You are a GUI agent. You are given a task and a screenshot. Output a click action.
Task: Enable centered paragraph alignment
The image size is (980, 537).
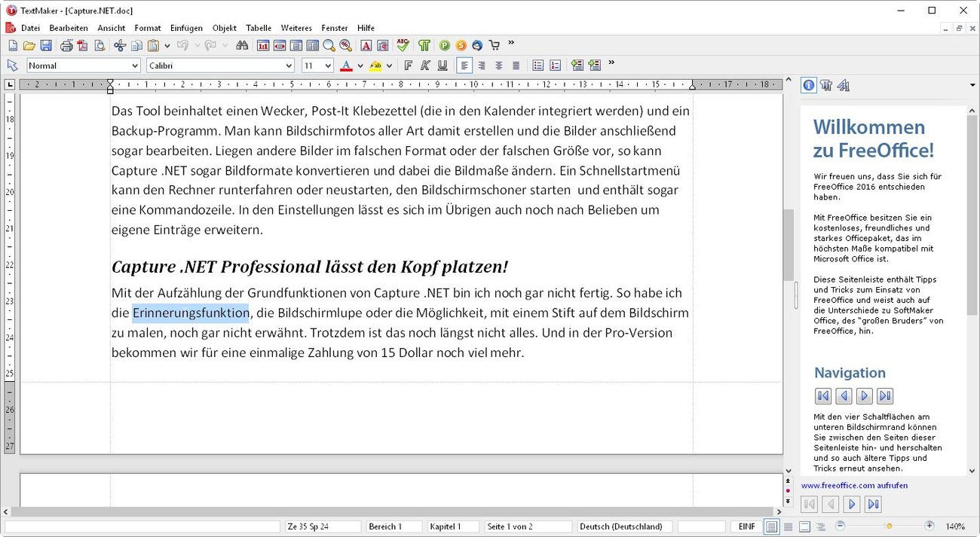(x=482, y=66)
